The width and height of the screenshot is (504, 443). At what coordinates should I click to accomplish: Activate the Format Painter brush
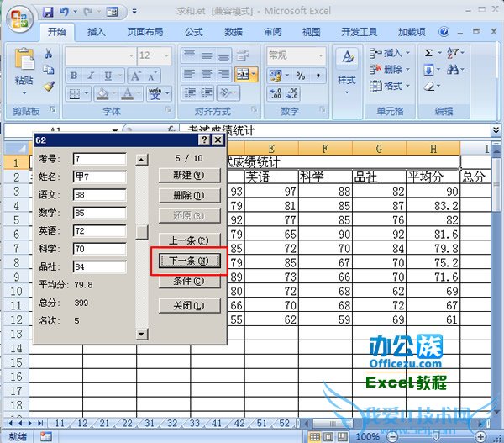click(x=49, y=86)
